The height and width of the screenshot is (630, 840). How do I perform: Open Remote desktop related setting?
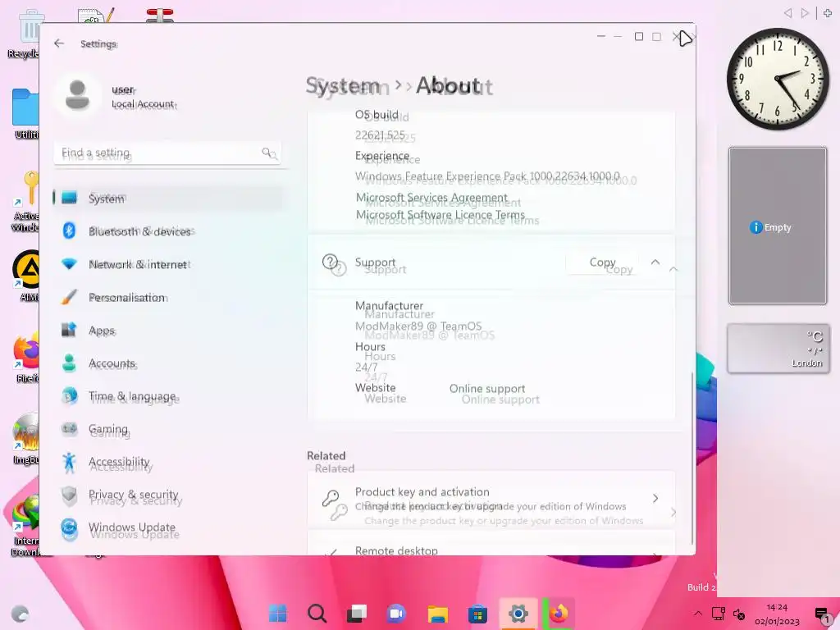491,543
